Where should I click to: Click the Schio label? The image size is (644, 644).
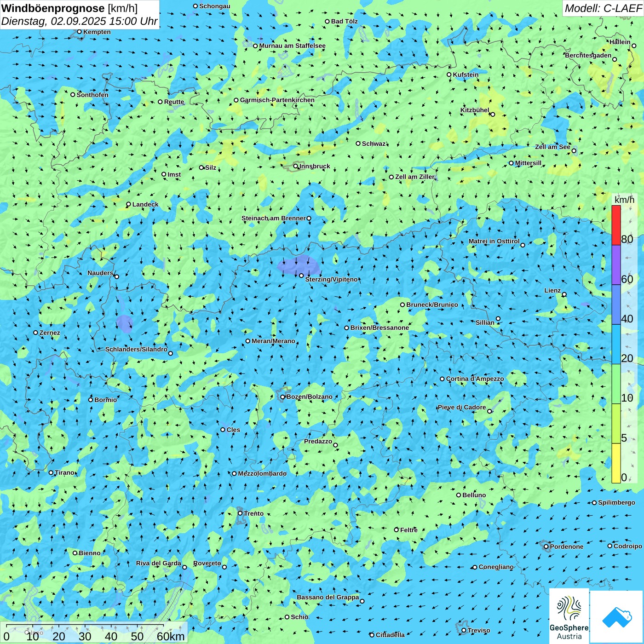click(x=299, y=617)
